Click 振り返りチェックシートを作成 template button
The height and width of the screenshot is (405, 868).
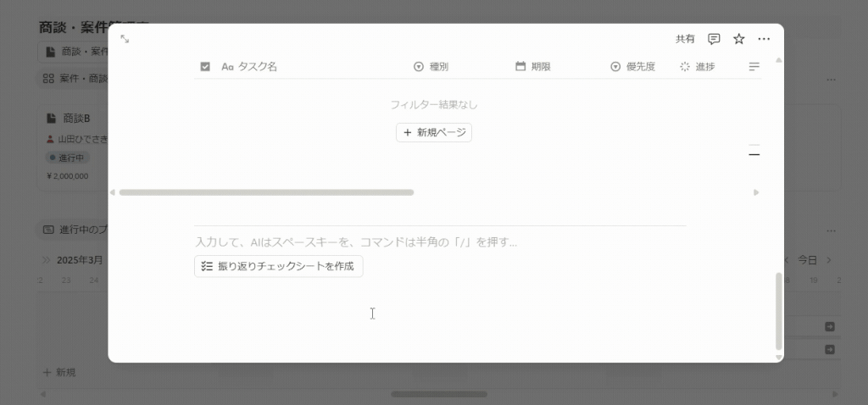(278, 266)
